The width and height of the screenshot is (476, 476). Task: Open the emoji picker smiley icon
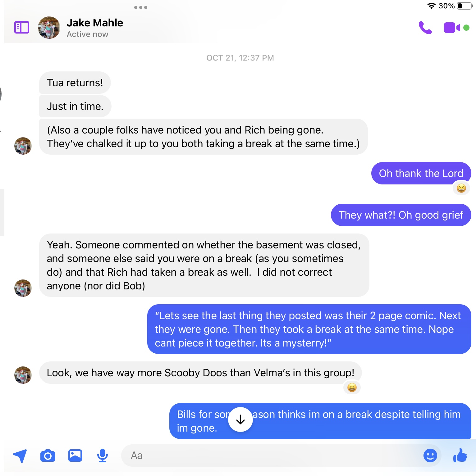pos(430,456)
